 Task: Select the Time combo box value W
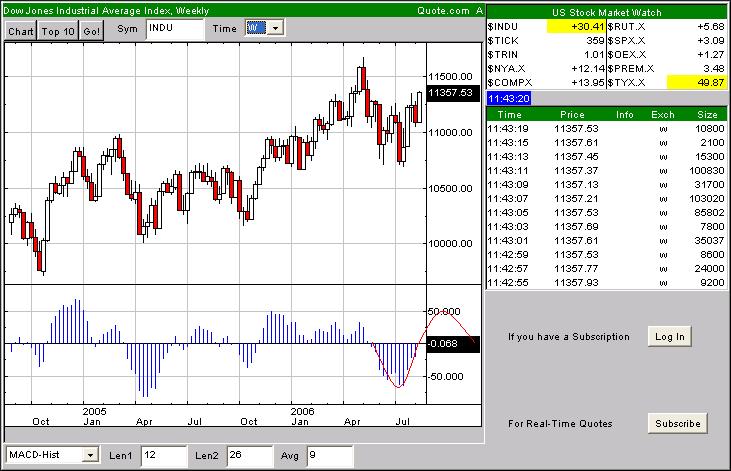click(256, 28)
